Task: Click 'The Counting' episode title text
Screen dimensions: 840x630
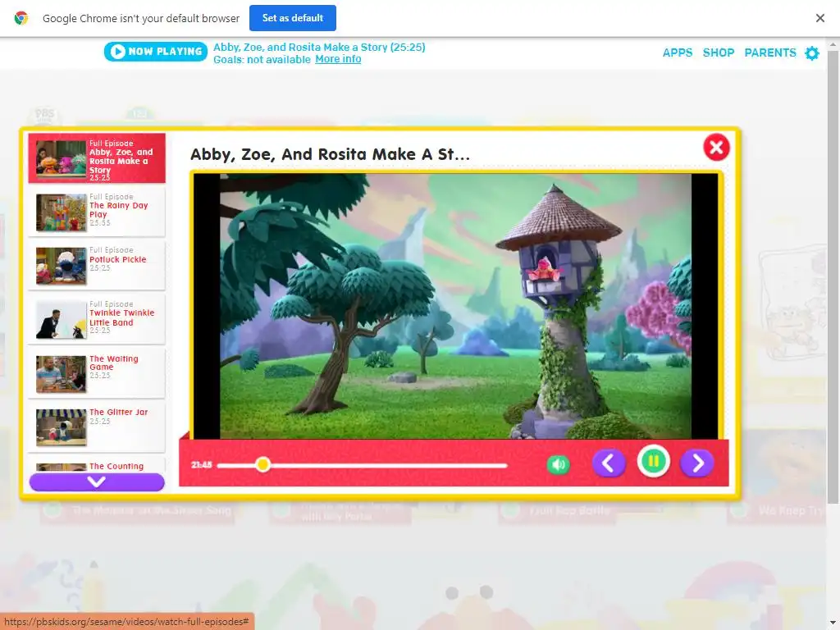Action: click(x=116, y=466)
